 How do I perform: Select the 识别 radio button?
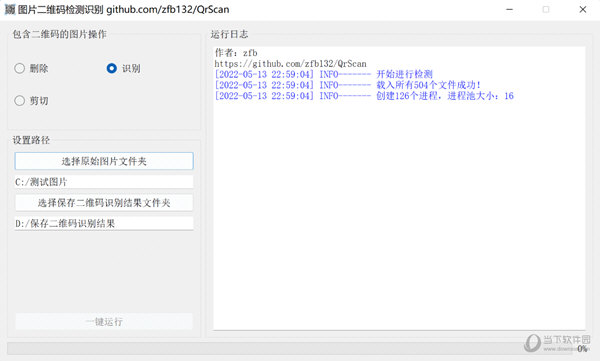(x=123, y=69)
